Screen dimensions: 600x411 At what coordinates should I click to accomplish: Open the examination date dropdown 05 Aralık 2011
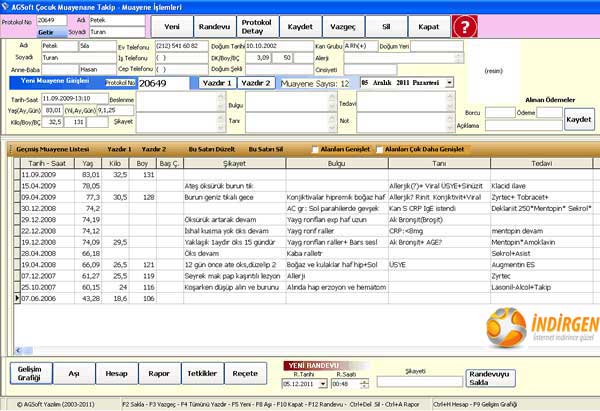click(448, 82)
